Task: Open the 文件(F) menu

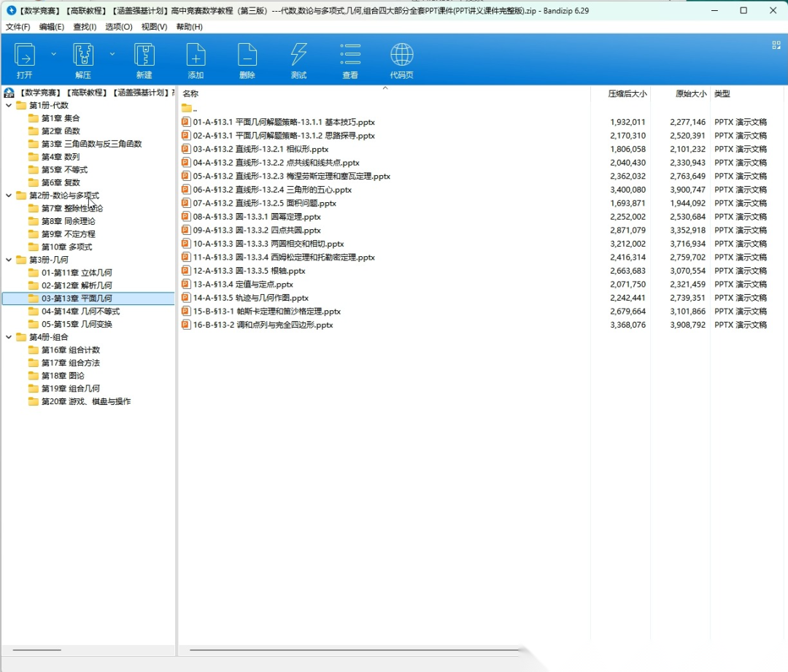Action: [x=18, y=27]
